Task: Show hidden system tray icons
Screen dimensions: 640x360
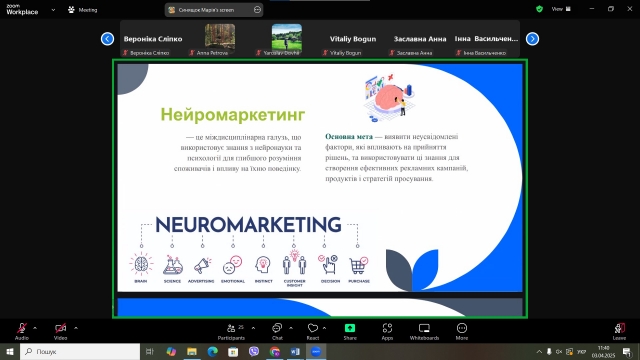Action: 539,351
